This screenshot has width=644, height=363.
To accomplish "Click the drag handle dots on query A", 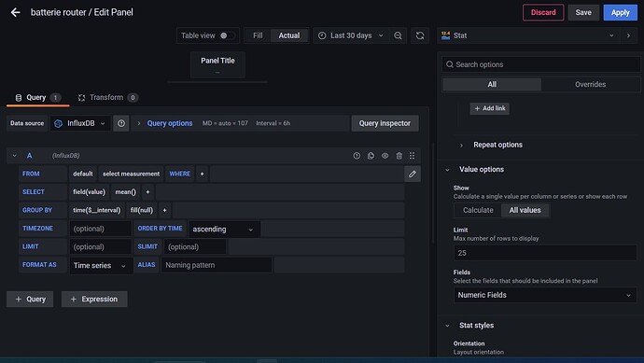I will click(x=412, y=156).
